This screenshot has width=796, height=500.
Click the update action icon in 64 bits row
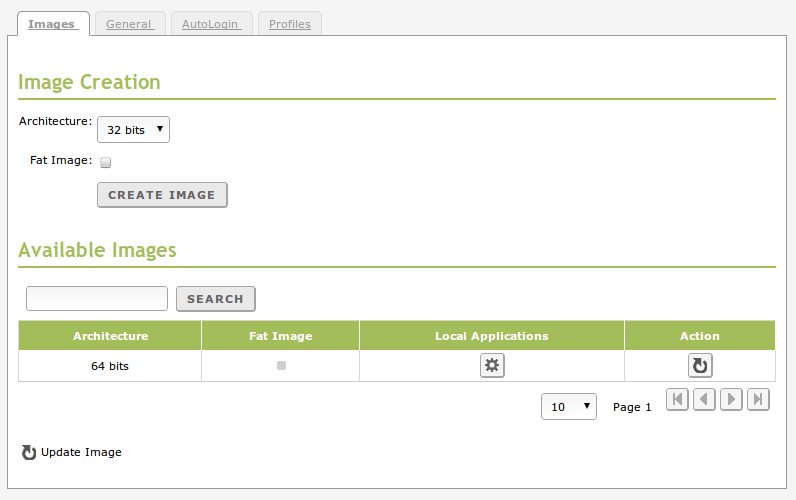[x=700, y=366]
